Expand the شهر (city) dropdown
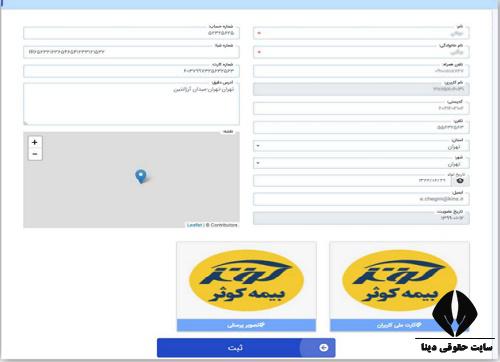Screen dimensions: 500x362 (x=361, y=163)
